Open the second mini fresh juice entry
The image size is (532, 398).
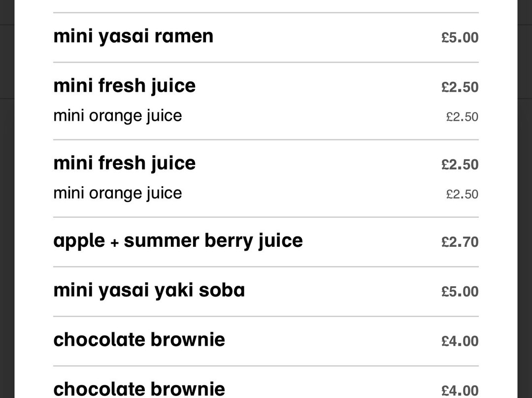coord(125,163)
